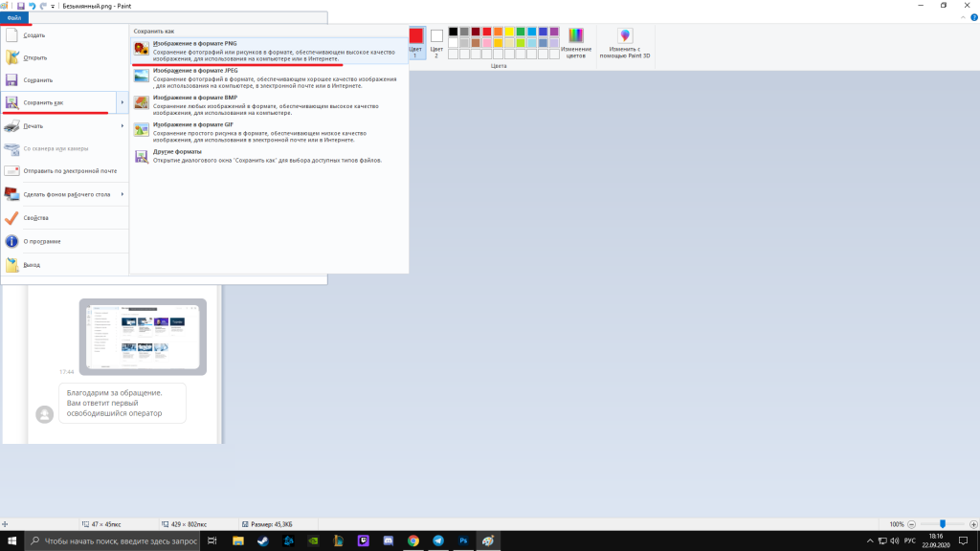Click the Сохранить floppy disk icon in File menu
Image resolution: width=980 pixels, height=551 pixels.
[11, 80]
